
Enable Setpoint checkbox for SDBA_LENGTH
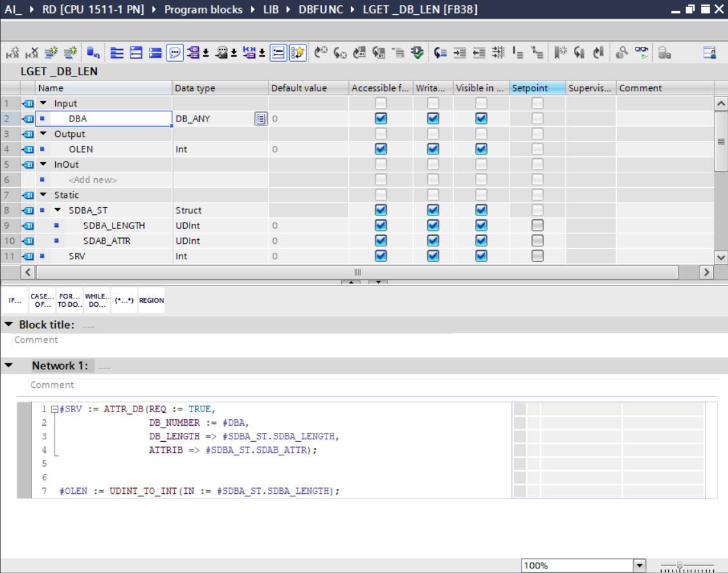(538, 225)
